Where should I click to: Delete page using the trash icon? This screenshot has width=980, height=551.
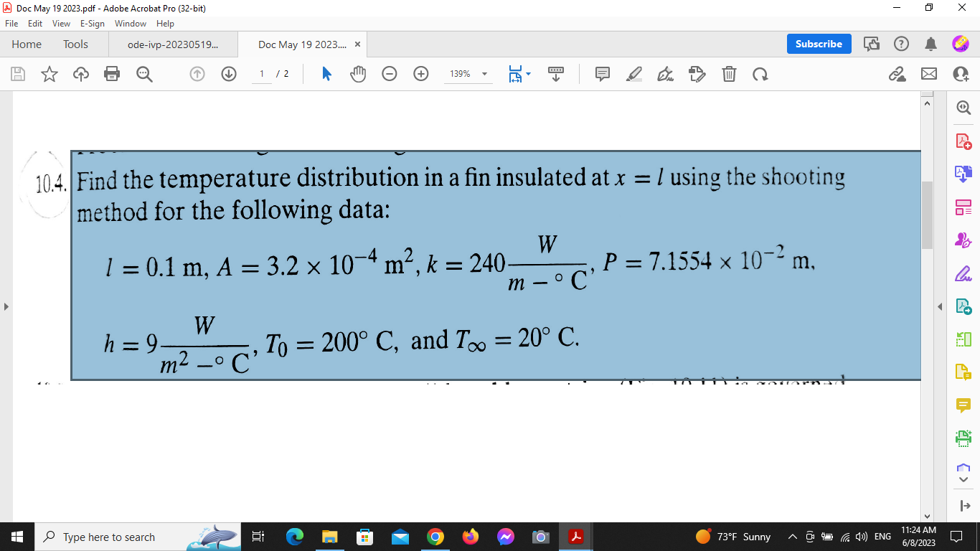(x=728, y=73)
